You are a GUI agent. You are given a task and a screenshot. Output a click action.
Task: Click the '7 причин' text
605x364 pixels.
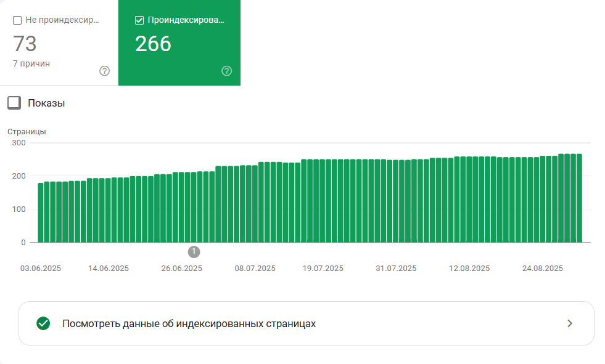[31, 63]
